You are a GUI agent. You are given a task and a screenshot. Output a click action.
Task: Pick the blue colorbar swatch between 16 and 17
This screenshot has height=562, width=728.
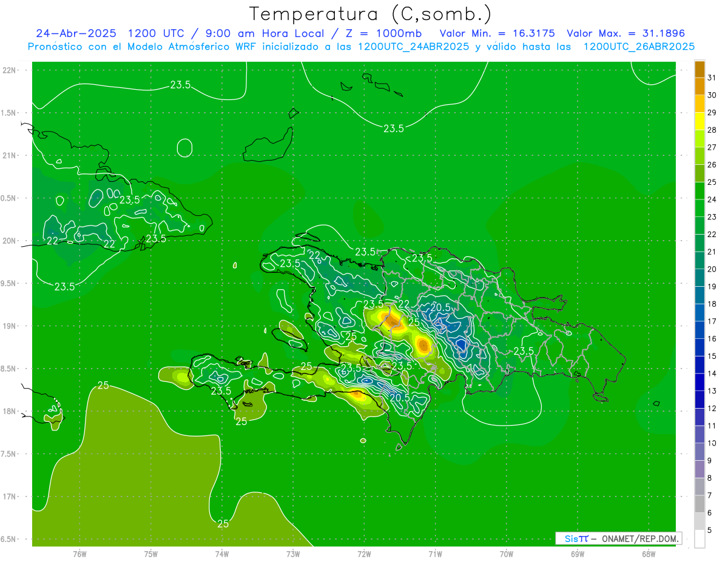pyautogui.click(x=699, y=330)
